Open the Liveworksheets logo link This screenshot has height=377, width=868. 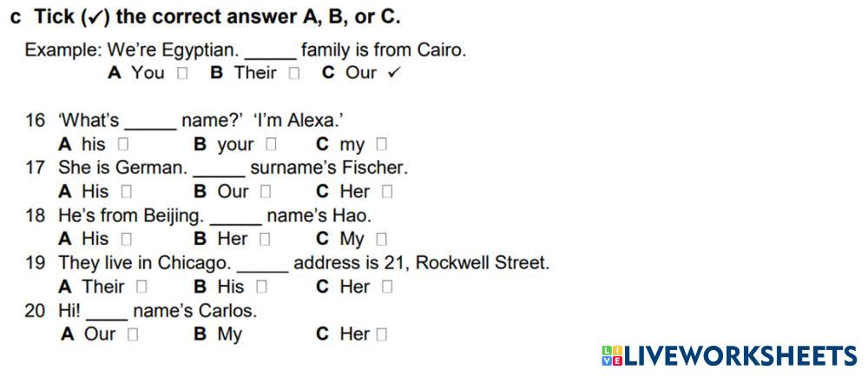click(x=740, y=355)
